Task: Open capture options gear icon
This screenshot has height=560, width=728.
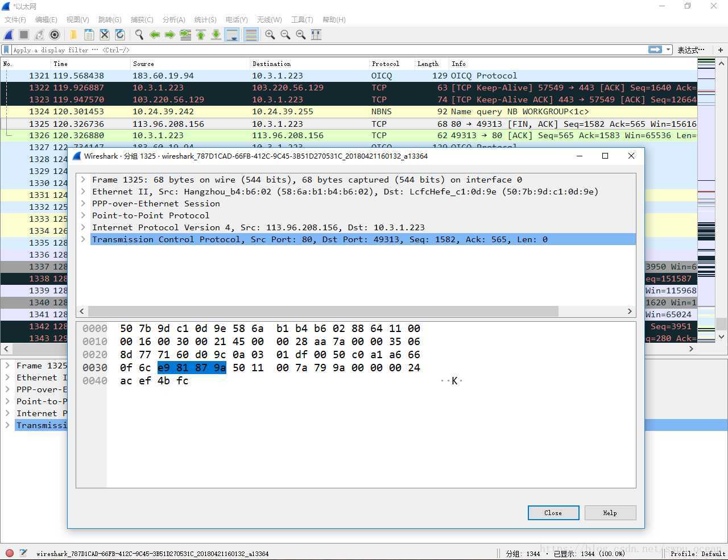Action: 55,35
